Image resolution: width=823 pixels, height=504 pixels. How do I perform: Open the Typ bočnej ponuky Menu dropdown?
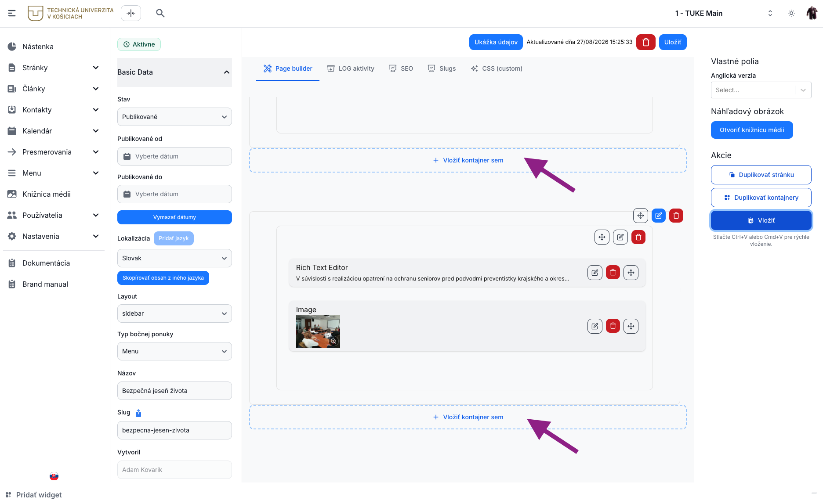[x=174, y=351]
